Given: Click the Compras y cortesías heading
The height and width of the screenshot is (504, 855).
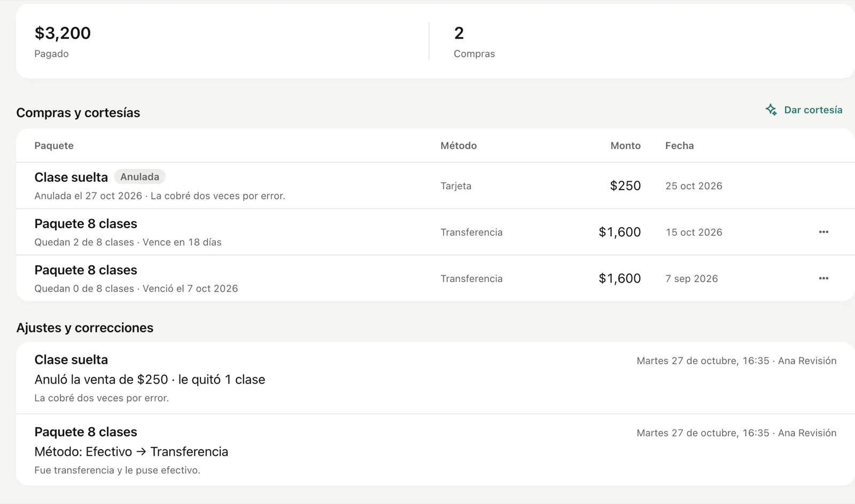Looking at the screenshot, I should [x=78, y=113].
